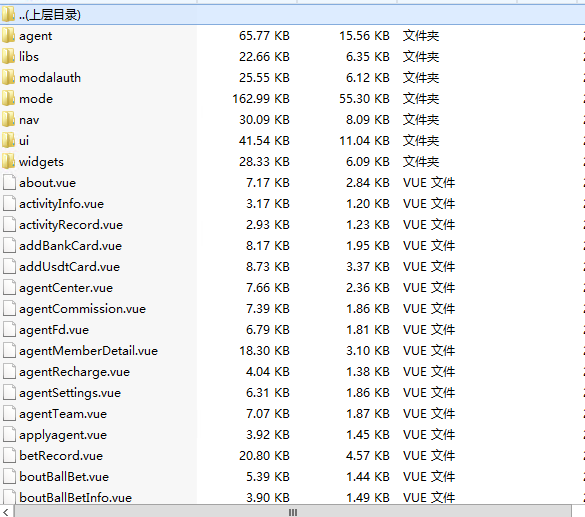Select the nav folder row
Screen dimensions: 585x517
pos(292,120)
